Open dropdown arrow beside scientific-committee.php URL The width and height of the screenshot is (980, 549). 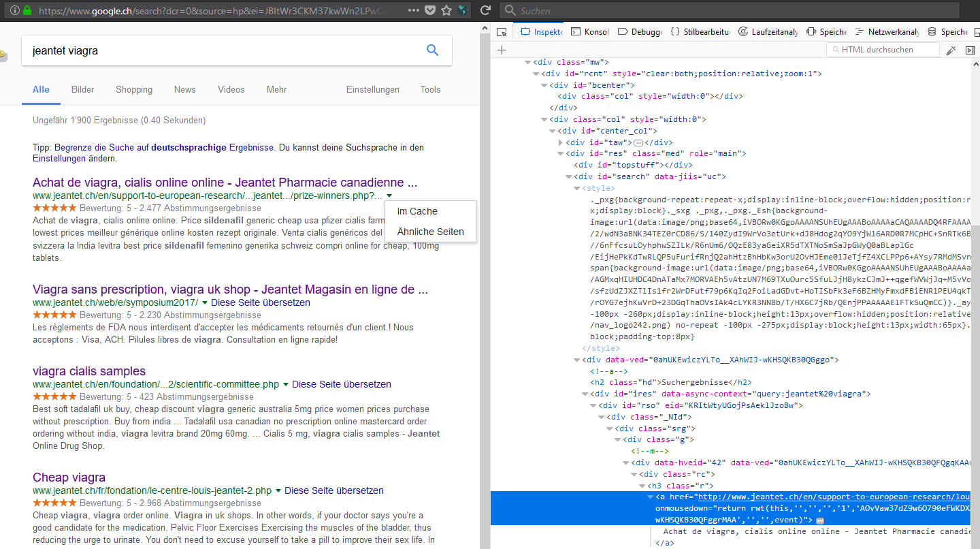coord(286,385)
